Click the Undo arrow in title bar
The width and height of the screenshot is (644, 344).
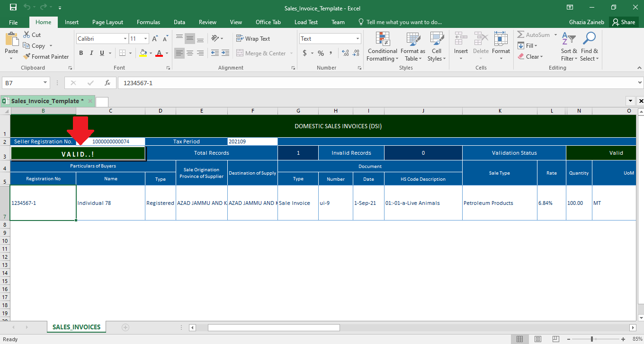[x=28, y=8]
